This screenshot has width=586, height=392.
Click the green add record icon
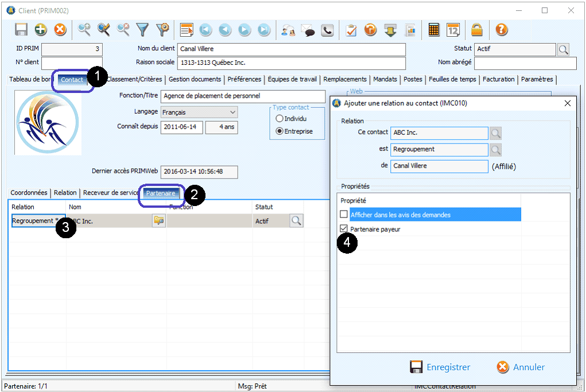point(41,30)
